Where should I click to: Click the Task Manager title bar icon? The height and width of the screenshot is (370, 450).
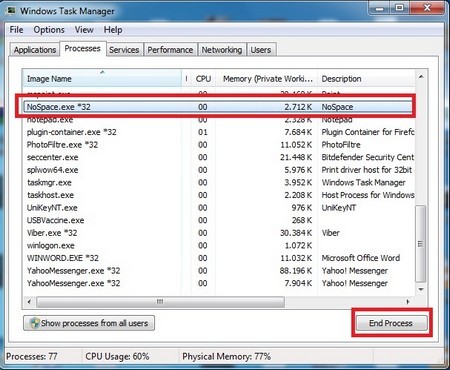pyautogui.click(x=11, y=11)
